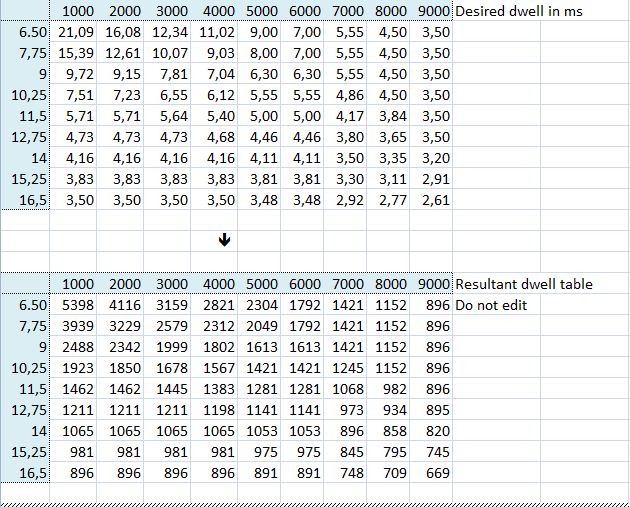The width and height of the screenshot is (630, 507).
Task: Select the 9000 header in the resultant table
Action: pos(432,284)
